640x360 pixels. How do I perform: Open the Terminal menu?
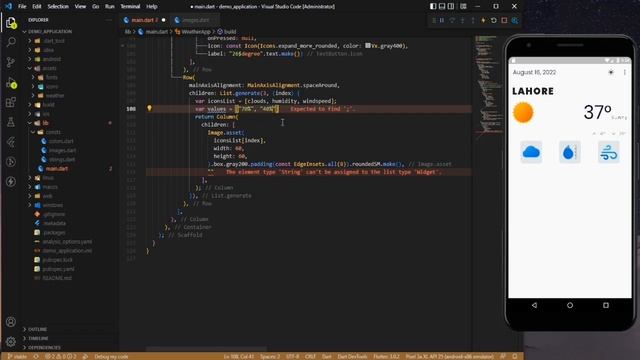pyautogui.click(x=130, y=7)
